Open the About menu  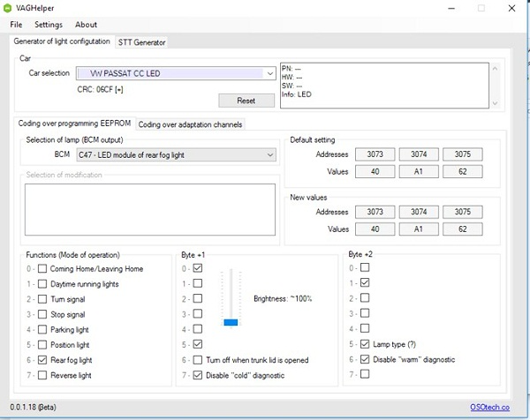(86, 25)
